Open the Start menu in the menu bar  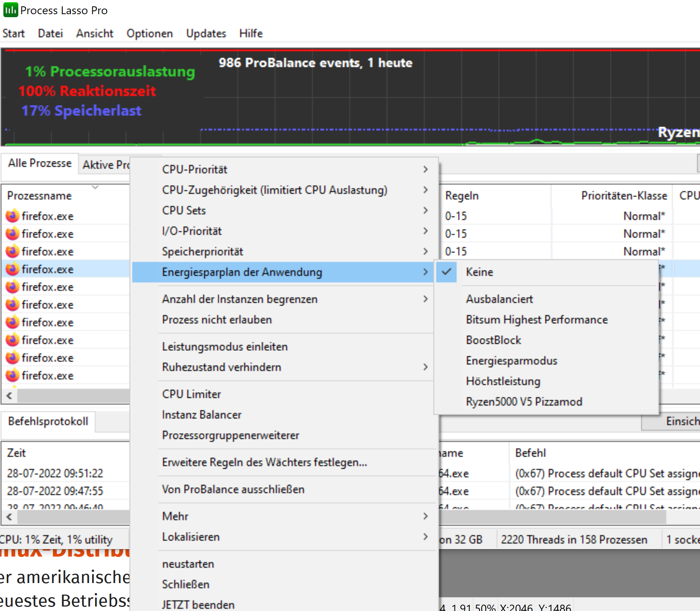pyautogui.click(x=14, y=33)
